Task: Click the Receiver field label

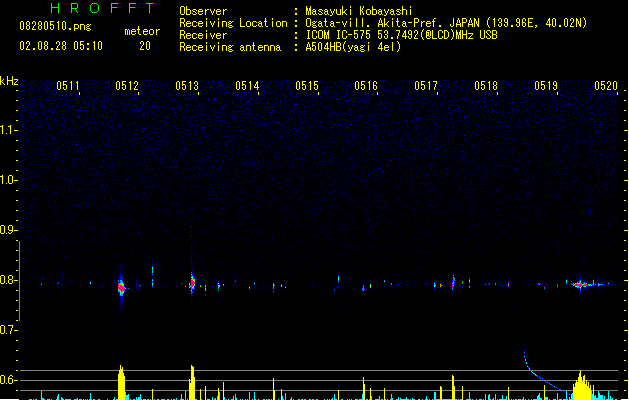Action: click(203, 35)
